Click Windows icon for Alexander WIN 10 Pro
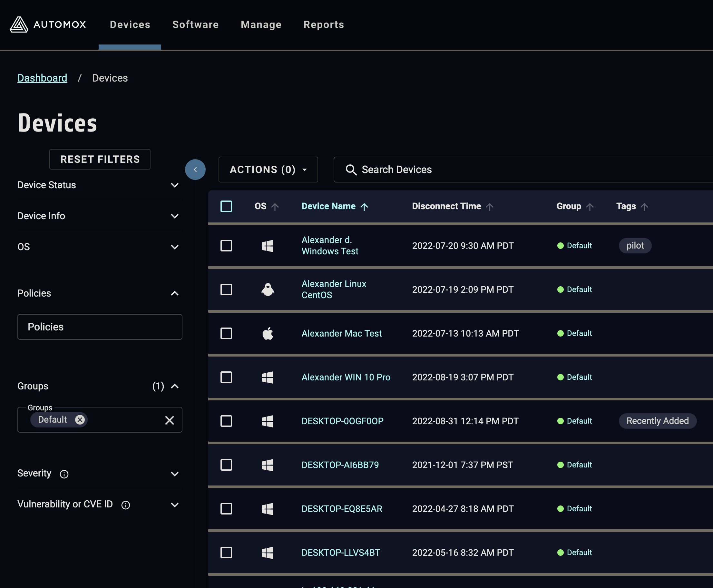 268,377
